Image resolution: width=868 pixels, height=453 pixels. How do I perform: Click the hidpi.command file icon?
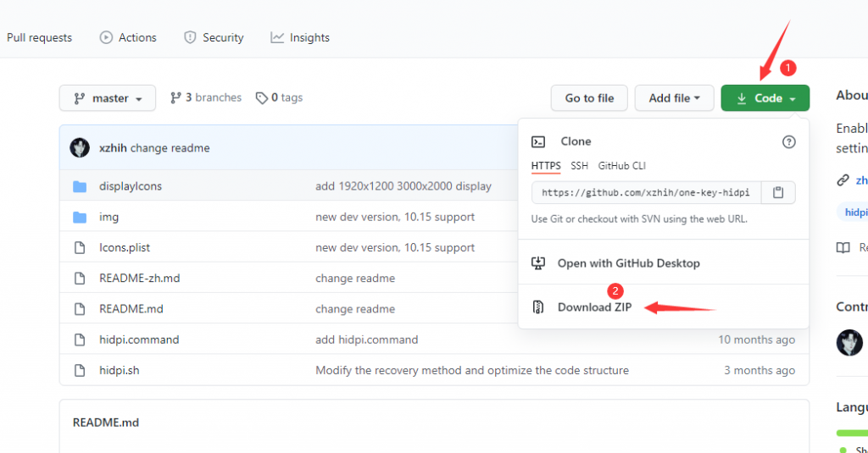[x=80, y=340]
